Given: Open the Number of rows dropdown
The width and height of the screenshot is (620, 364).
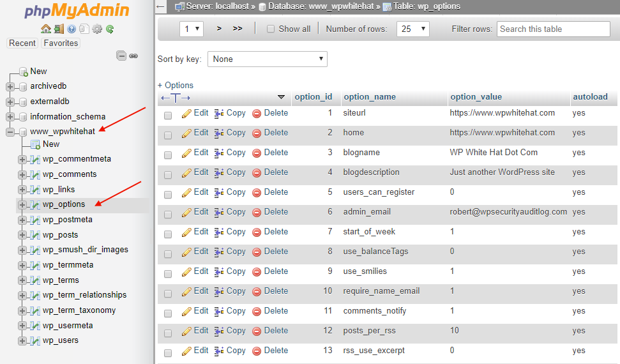Looking at the screenshot, I should [x=413, y=29].
